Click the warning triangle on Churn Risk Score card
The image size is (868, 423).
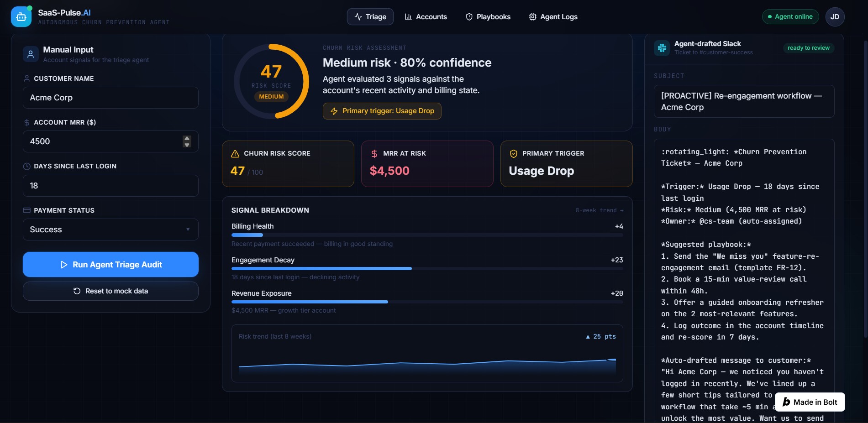click(x=235, y=154)
